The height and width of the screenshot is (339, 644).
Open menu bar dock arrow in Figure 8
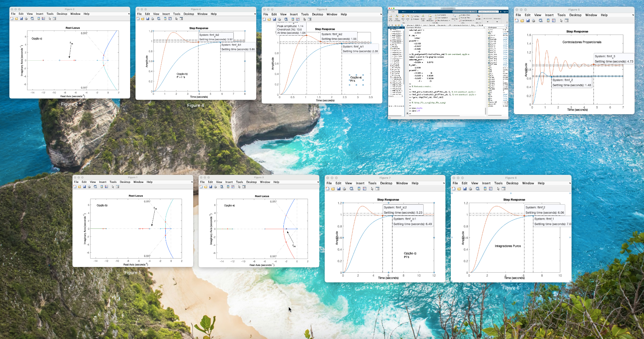(381, 14)
